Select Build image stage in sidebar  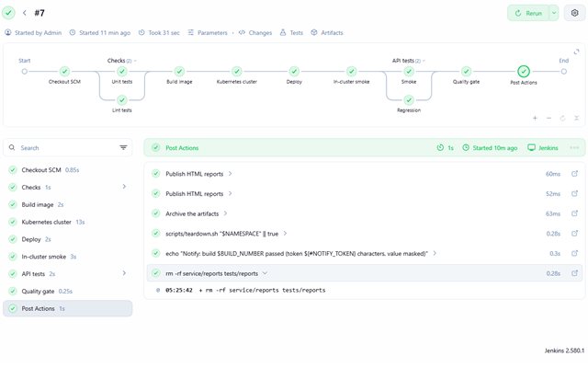pos(67,204)
